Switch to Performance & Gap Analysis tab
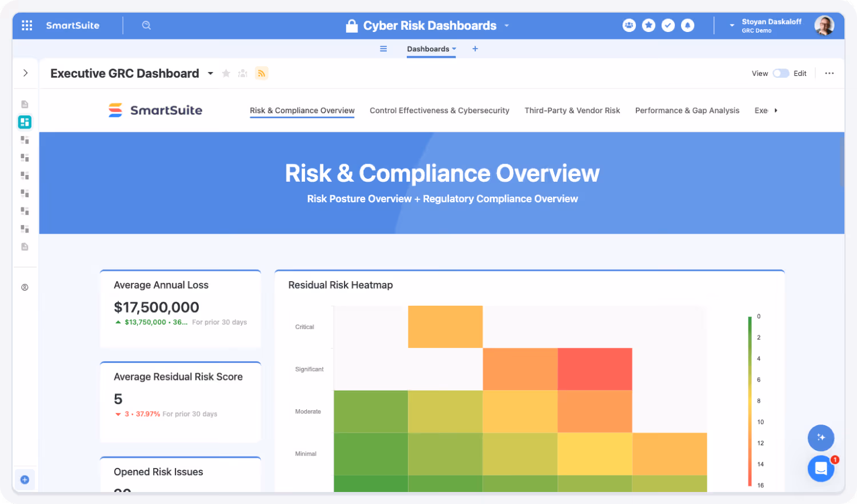Viewport: 857px width, 504px height. click(x=687, y=110)
